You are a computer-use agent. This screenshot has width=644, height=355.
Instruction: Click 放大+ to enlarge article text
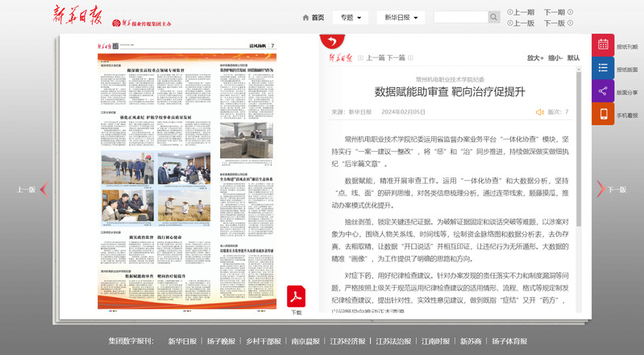[x=535, y=58]
